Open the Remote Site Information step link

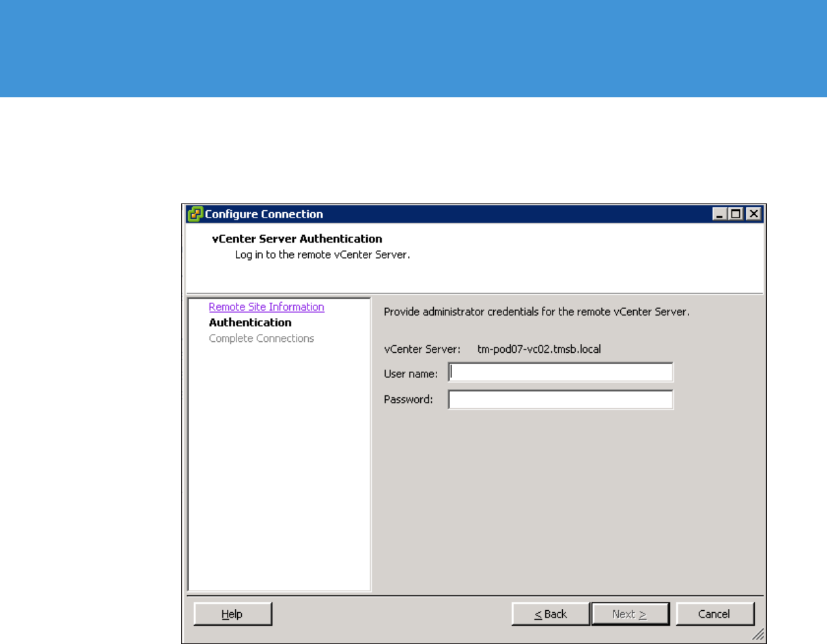(266, 307)
